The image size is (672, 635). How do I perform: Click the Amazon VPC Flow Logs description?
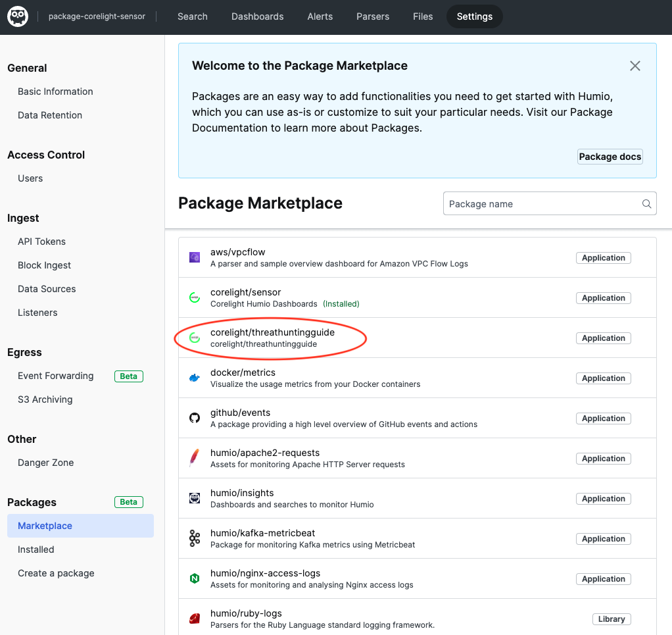pyautogui.click(x=339, y=264)
